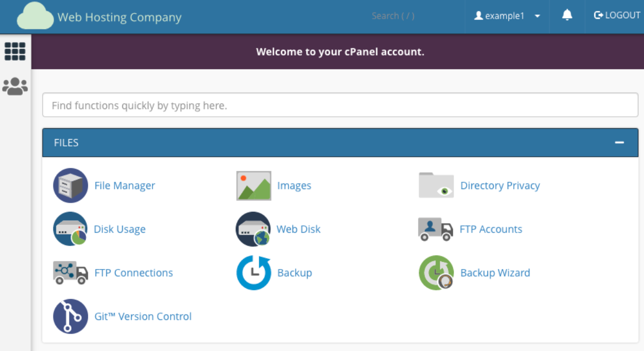This screenshot has height=351, width=644.
Task: Click the Git Version Control icon
Action: (71, 316)
